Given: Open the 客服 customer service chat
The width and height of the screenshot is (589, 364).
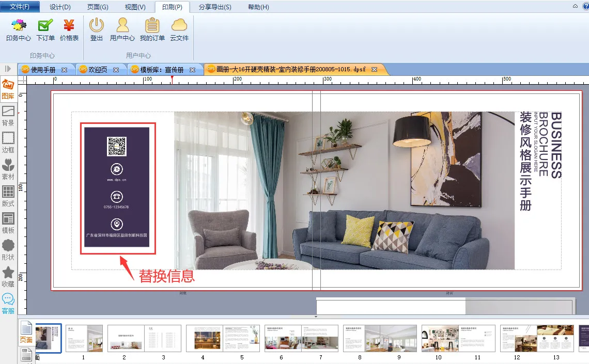Looking at the screenshot, I should coord(8,304).
